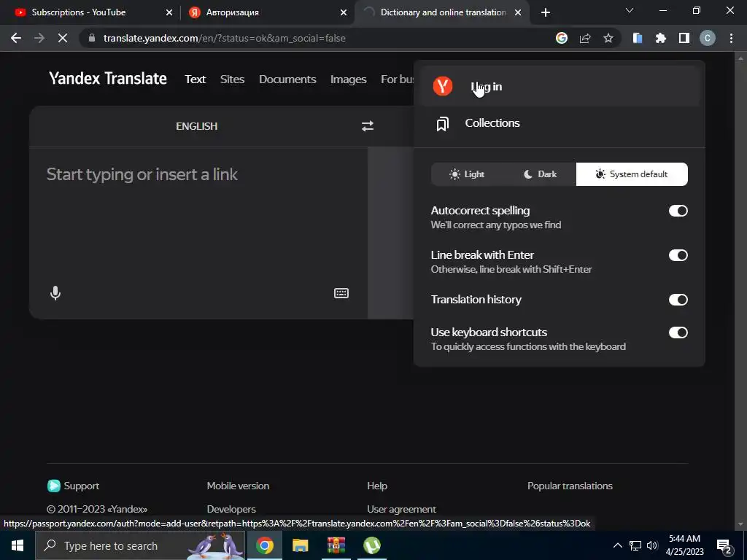Open the on-screen keyboard icon
This screenshot has height=560, width=747.
(341, 293)
